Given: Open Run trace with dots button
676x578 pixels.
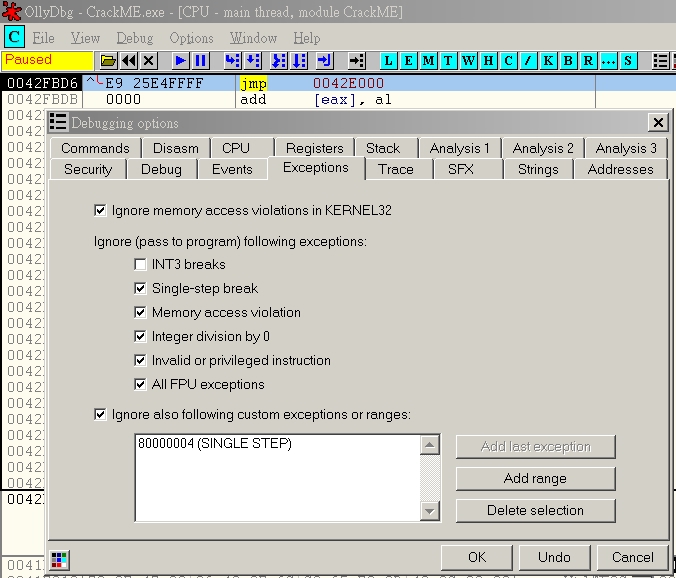Looking at the screenshot, I should [x=608, y=60].
